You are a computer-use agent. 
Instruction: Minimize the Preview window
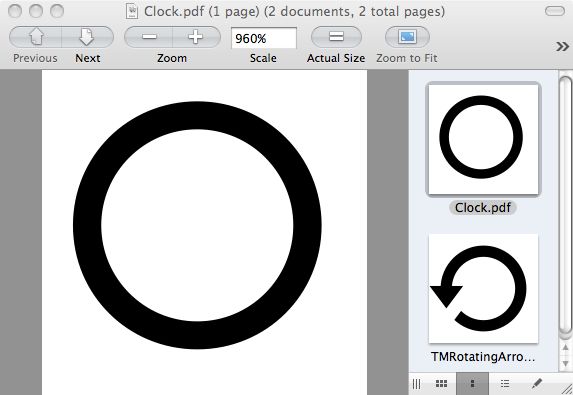36,11
